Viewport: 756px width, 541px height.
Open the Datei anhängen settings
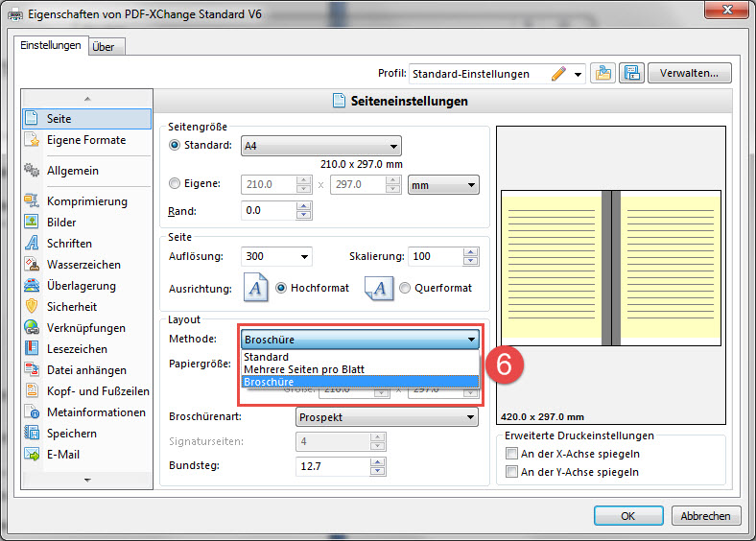pyautogui.click(x=86, y=370)
